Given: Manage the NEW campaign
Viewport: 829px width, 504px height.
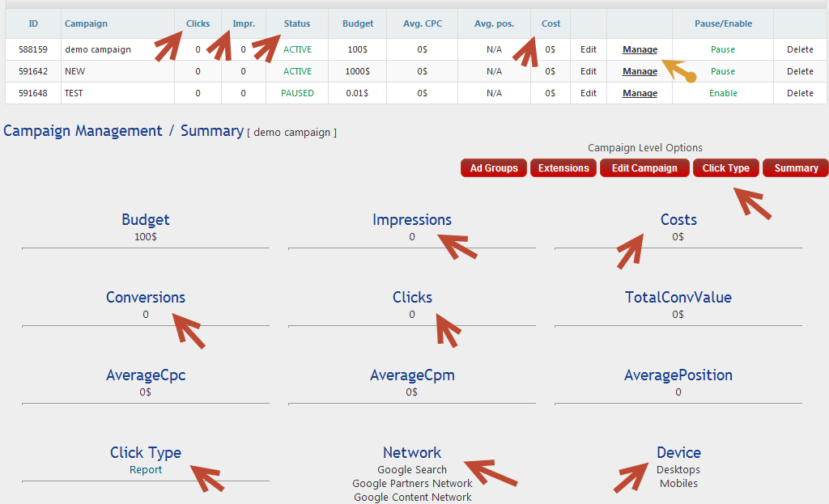Looking at the screenshot, I should [640, 71].
